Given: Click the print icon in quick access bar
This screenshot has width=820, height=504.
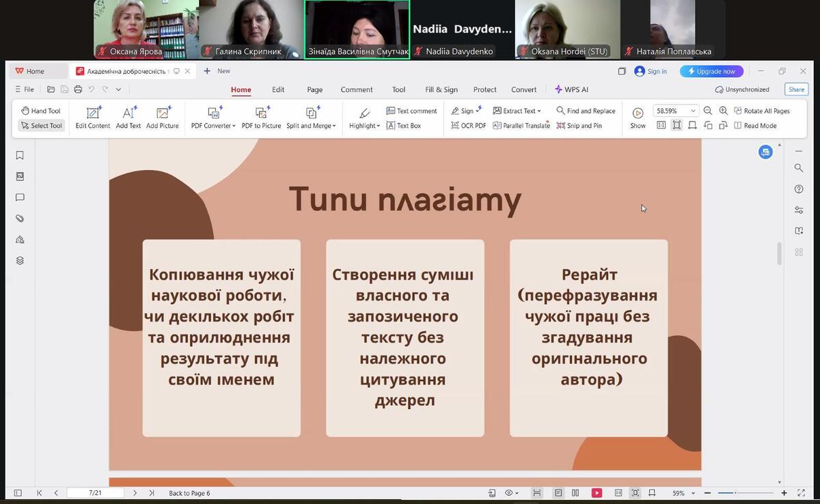Looking at the screenshot, I should pos(78,89).
